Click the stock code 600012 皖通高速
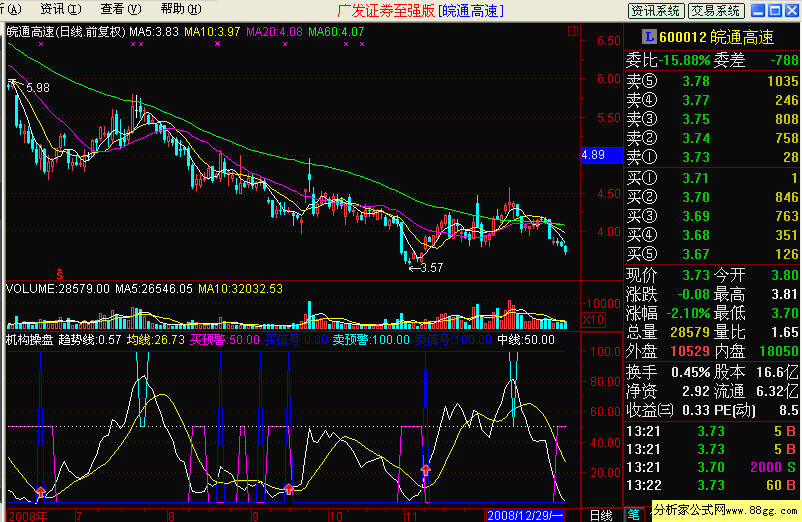This screenshot has height=522, width=802. [716, 37]
